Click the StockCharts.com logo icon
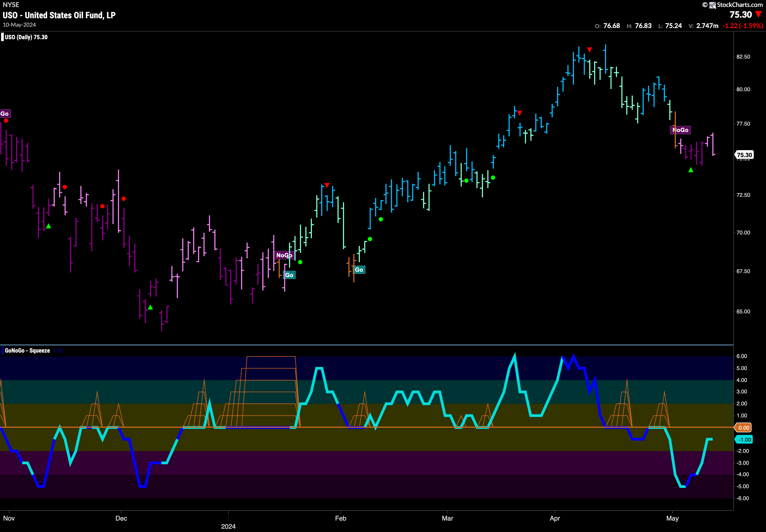766x532 pixels. [x=712, y=5]
